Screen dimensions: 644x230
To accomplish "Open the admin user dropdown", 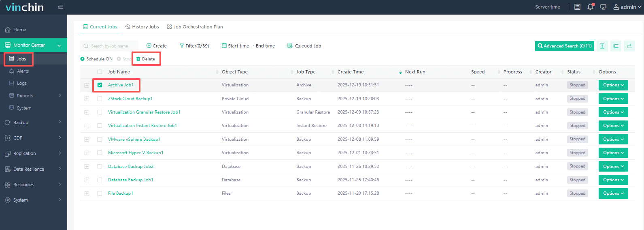I will tap(627, 7).
